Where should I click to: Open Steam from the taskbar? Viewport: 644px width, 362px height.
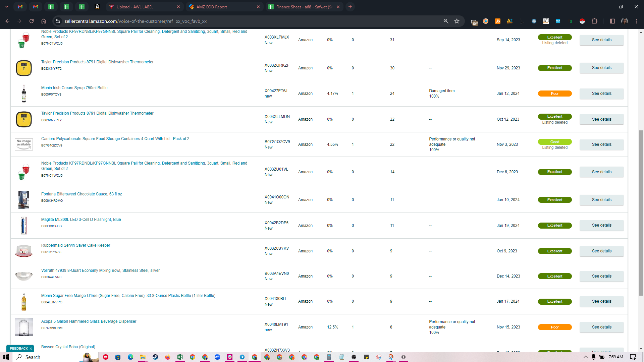(155, 357)
